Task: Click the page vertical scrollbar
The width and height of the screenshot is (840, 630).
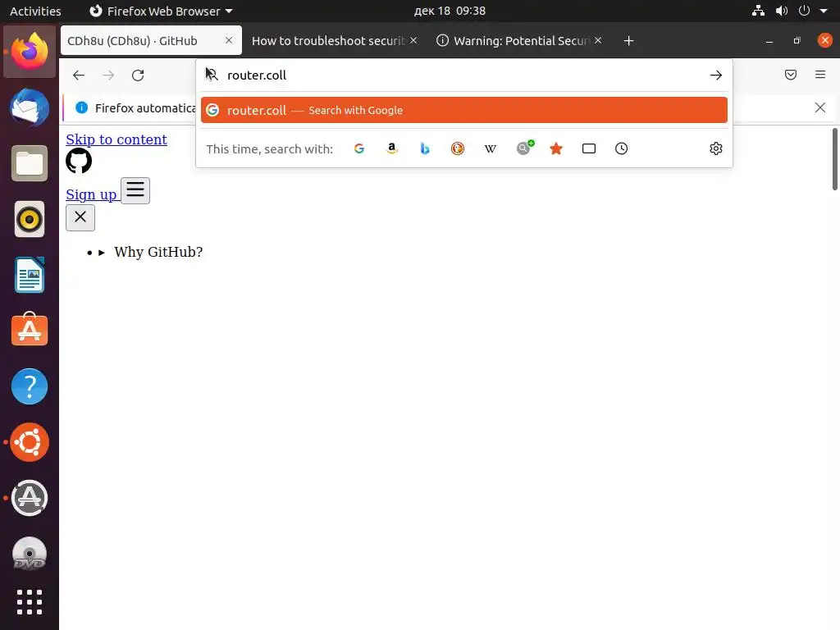Action: click(834, 158)
